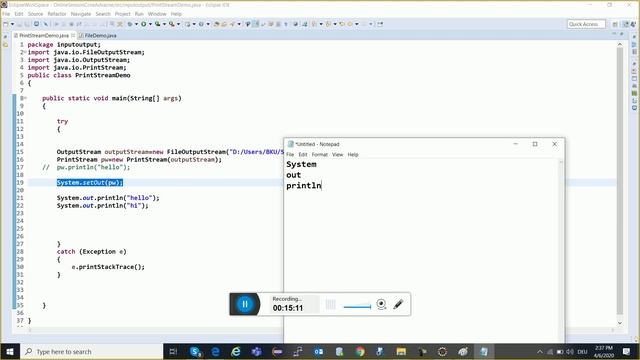Open Google Chrome from the taskbar

(360, 351)
